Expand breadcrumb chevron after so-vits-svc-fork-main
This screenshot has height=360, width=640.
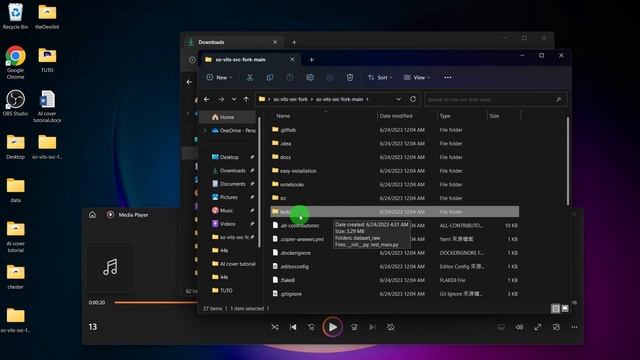[367, 99]
